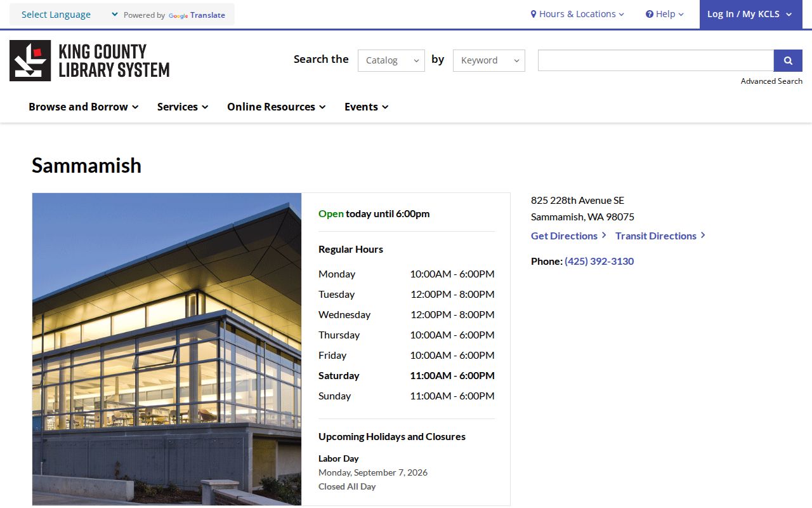The image size is (812, 508).
Task: Click into the catalog search text field
Action: [656, 60]
